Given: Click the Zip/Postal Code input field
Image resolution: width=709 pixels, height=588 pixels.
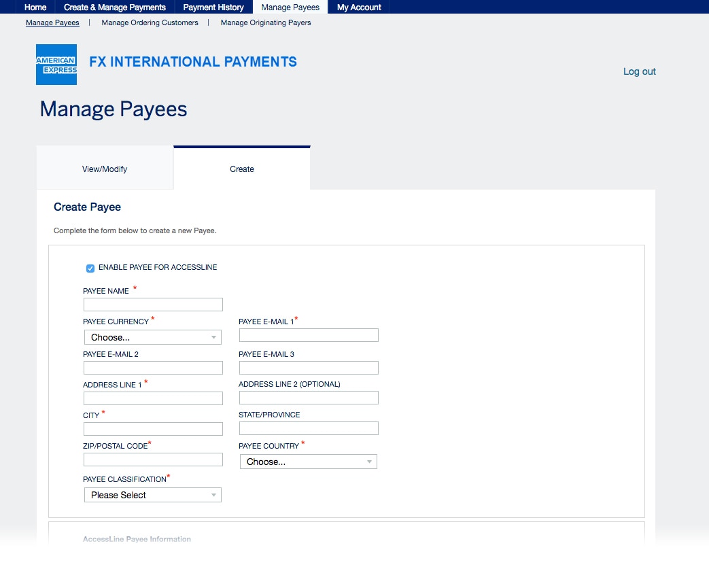Looking at the screenshot, I should click(x=152, y=460).
